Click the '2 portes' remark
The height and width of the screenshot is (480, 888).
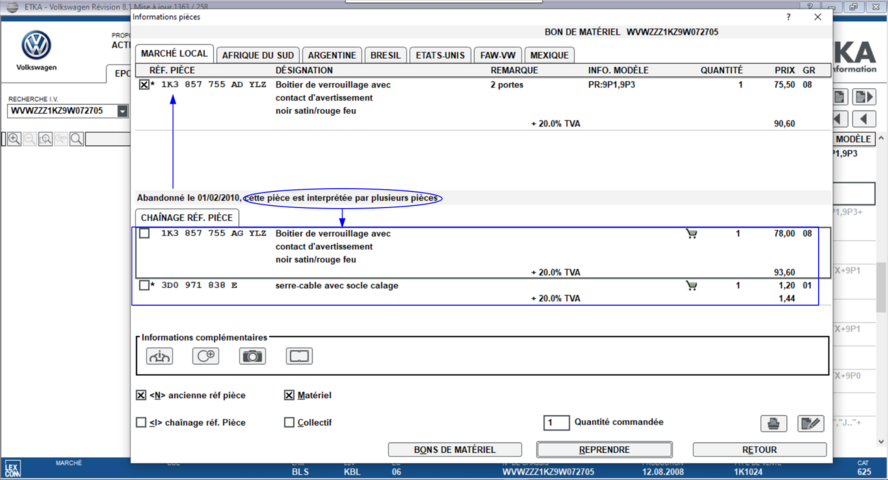(x=507, y=84)
